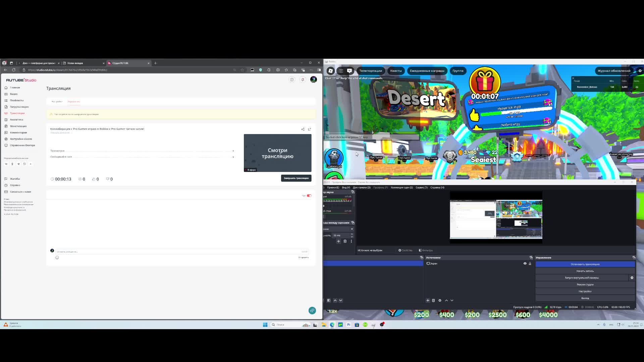Click Начать запись in OBS
The width and height of the screenshot is (644, 362).
pyautogui.click(x=585, y=271)
